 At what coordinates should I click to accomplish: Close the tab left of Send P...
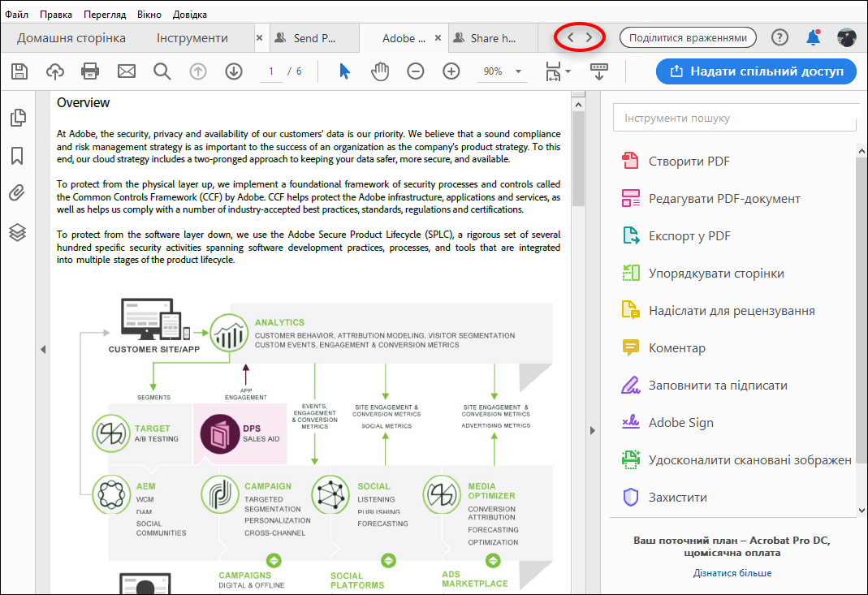pyautogui.click(x=259, y=37)
